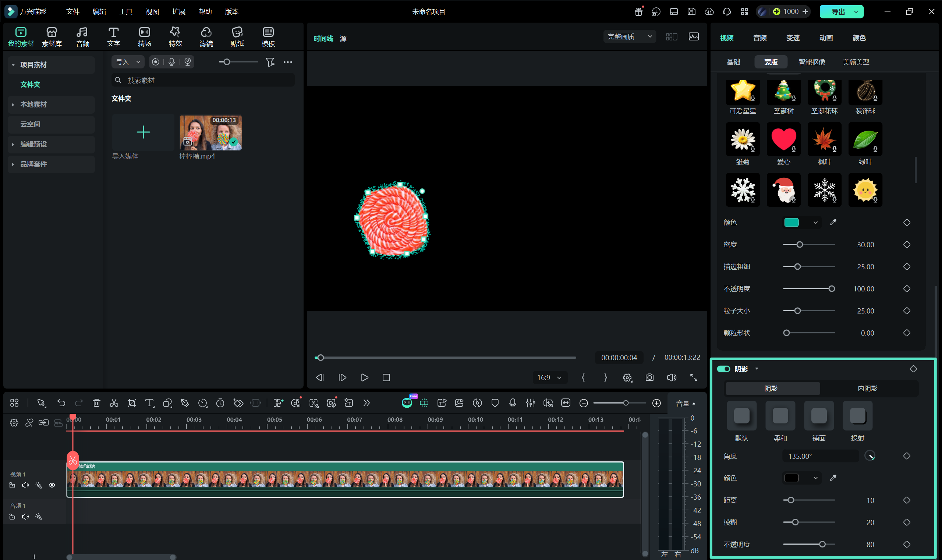This screenshot has width=942, height=560.
Task: Click the teal mask 颜色 color swatch
Action: 791,222
